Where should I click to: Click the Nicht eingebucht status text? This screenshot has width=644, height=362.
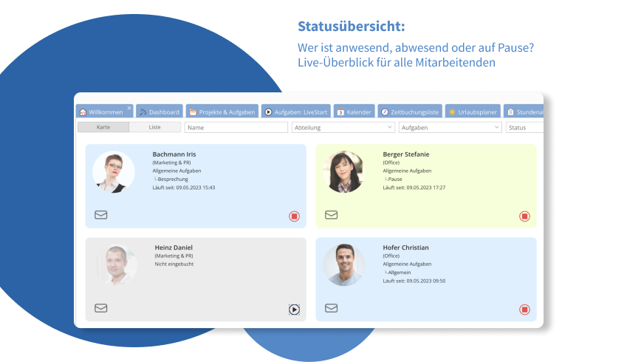pos(174,264)
